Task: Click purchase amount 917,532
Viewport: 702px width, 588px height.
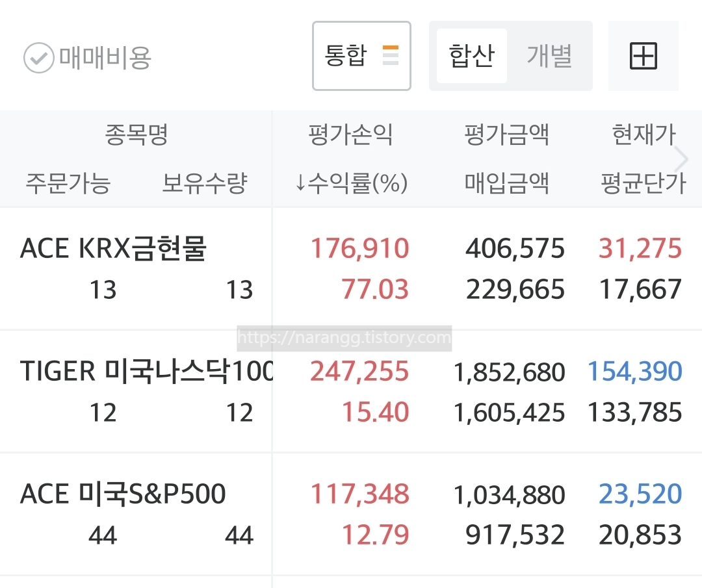Action: click(515, 535)
